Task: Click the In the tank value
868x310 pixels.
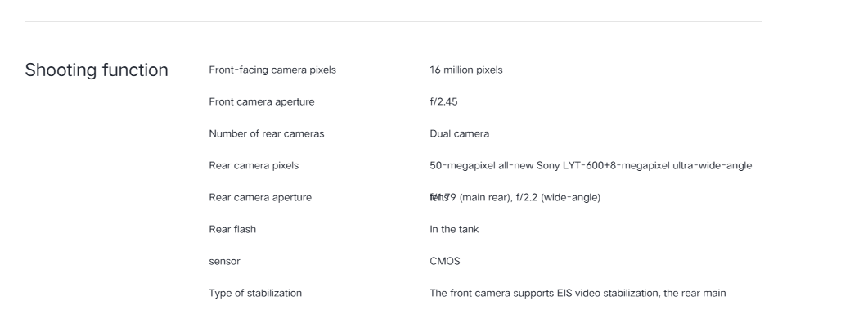Action: (x=454, y=229)
